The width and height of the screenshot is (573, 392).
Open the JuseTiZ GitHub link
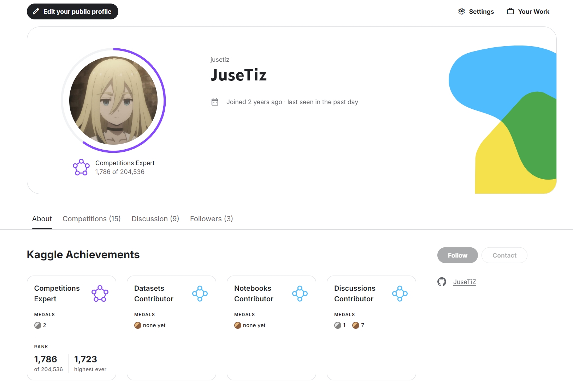click(x=465, y=282)
